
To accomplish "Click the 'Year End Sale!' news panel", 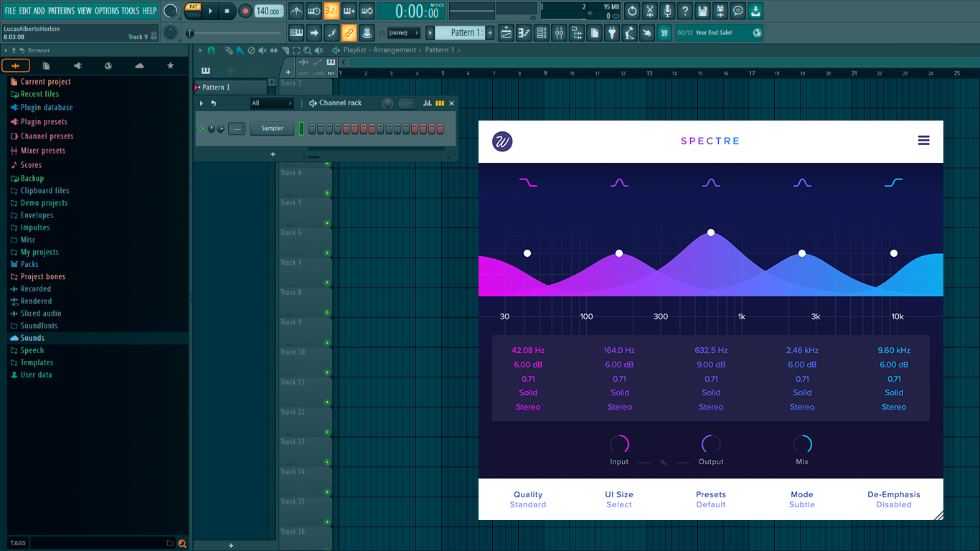I will [x=720, y=32].
